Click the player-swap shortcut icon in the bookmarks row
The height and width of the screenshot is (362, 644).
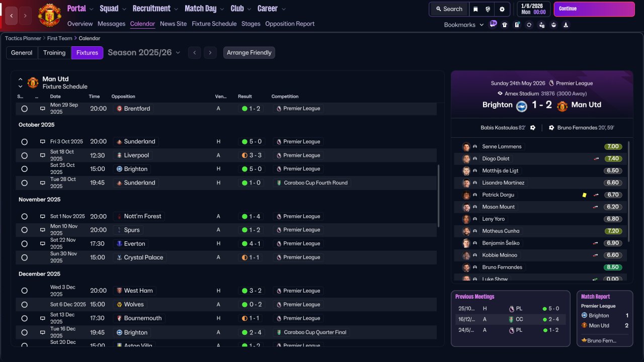coord(541,25)
